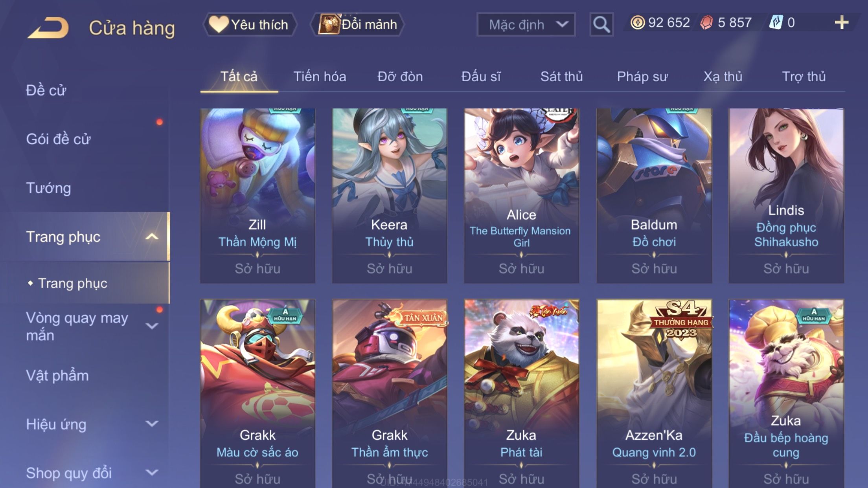Click the golden back arrow icon
This screenshot has height=488, width=868.
tap(48, 28)
